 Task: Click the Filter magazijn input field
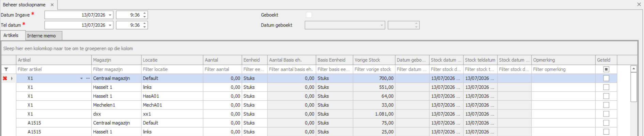coord(117,69)
